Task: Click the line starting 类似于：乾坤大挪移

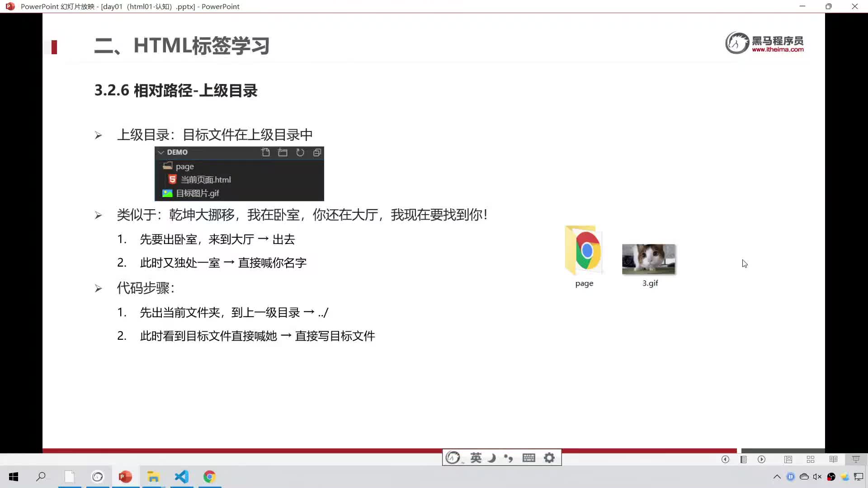Action: [302, 215]
